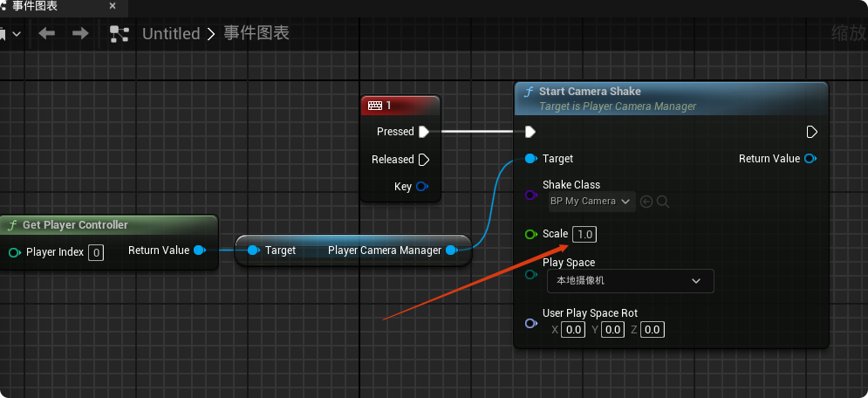Click the Player Index value field

coord(96,252)
